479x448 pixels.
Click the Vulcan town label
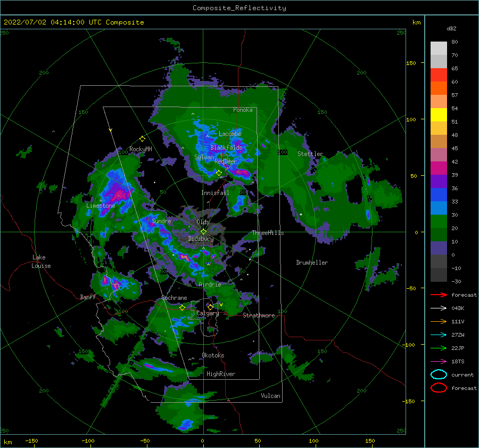(270, 395)
